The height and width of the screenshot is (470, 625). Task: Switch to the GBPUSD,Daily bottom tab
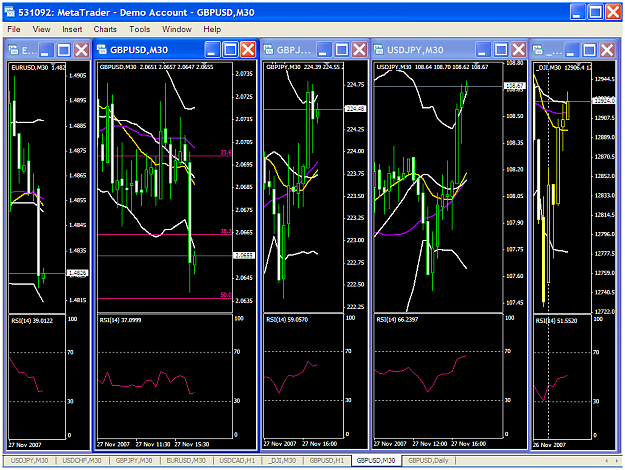(x=428, y=460)
